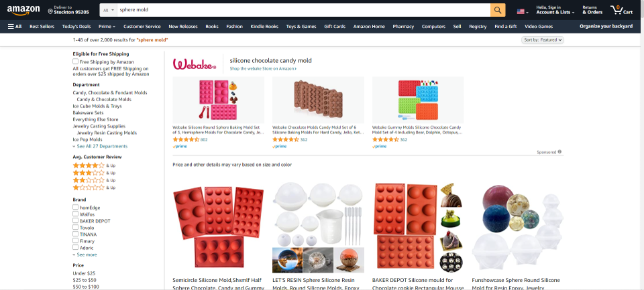The height and width of the screenshot is (290, 644).
Task: Enable Free Shipping by Amazon checkbox
Action: tap(76, 62)
